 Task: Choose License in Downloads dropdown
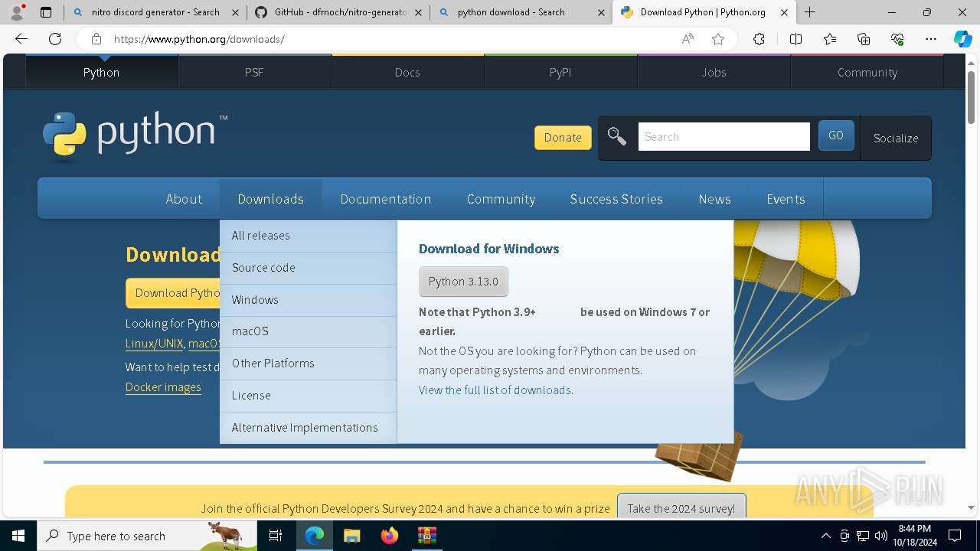pyautogui.click(x=308, y=396)
